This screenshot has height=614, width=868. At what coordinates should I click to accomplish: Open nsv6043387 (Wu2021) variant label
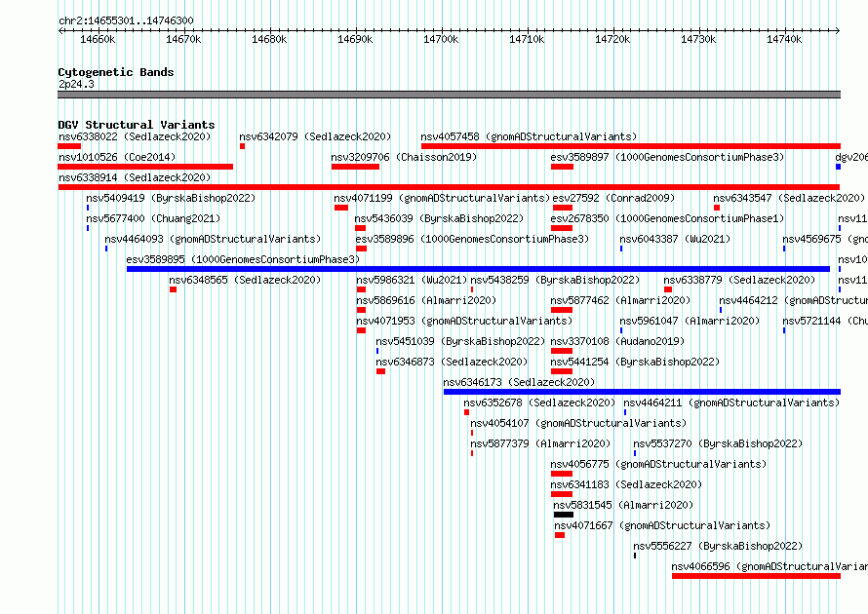pos(675,239)
